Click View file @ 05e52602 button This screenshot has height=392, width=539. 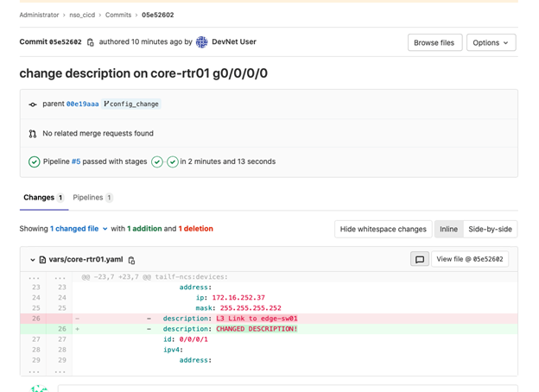point(469,259)
